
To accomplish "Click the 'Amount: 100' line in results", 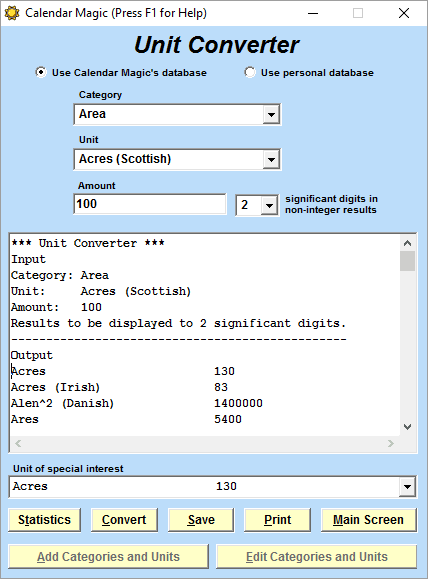I will click(x=56, y=307).
